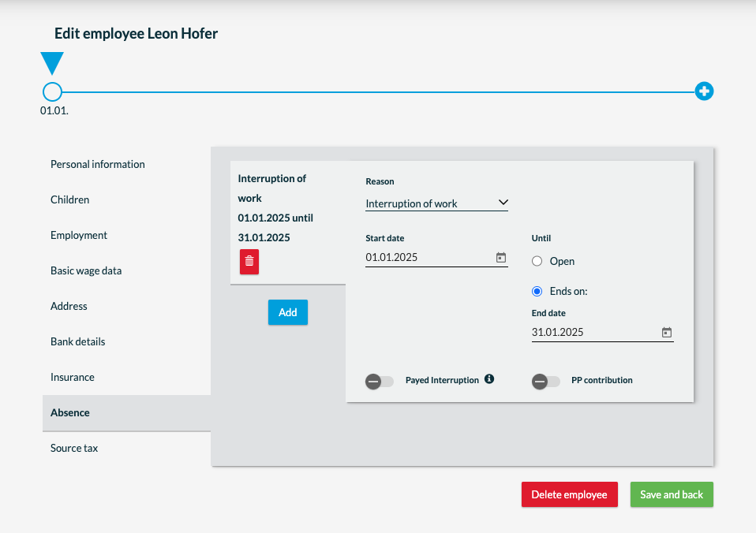This screenshot has height=533, width=756.
Task: Toggle the PP contribution switch
Action: pyautogui.click(x=546, y=382)
